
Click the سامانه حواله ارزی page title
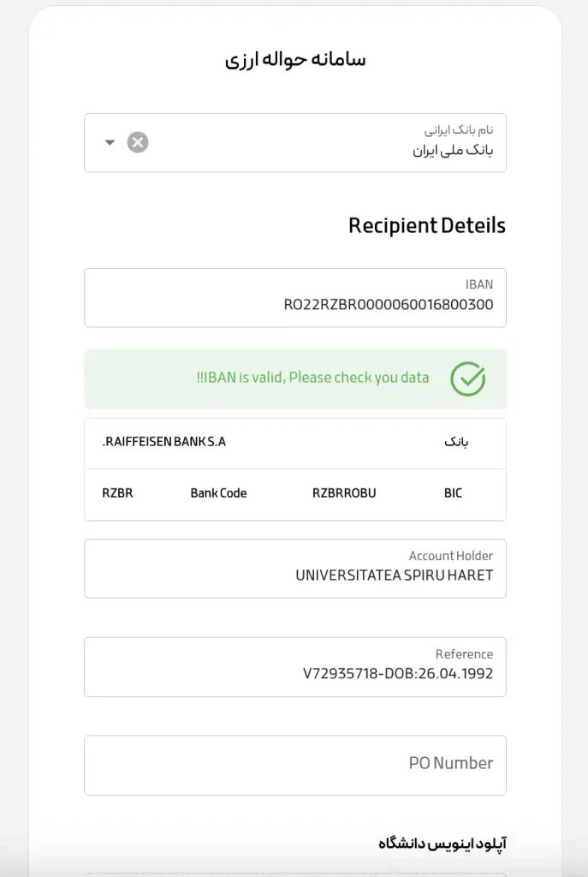[295, 60]
